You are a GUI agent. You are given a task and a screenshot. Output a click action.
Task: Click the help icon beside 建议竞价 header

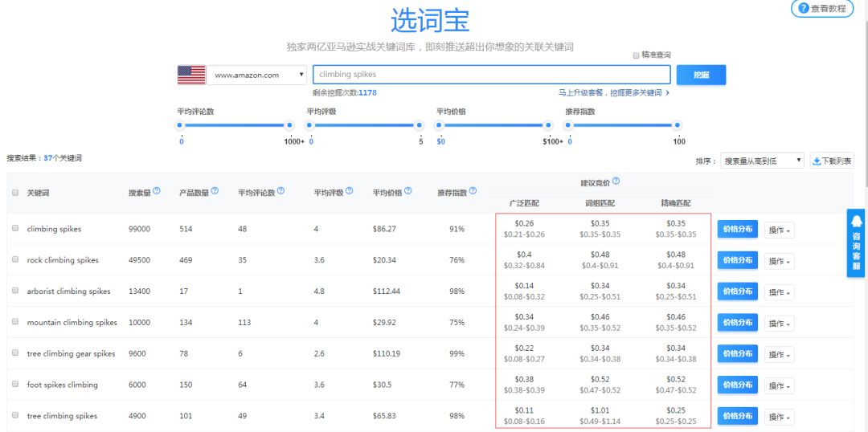click(x=616, y=181)
